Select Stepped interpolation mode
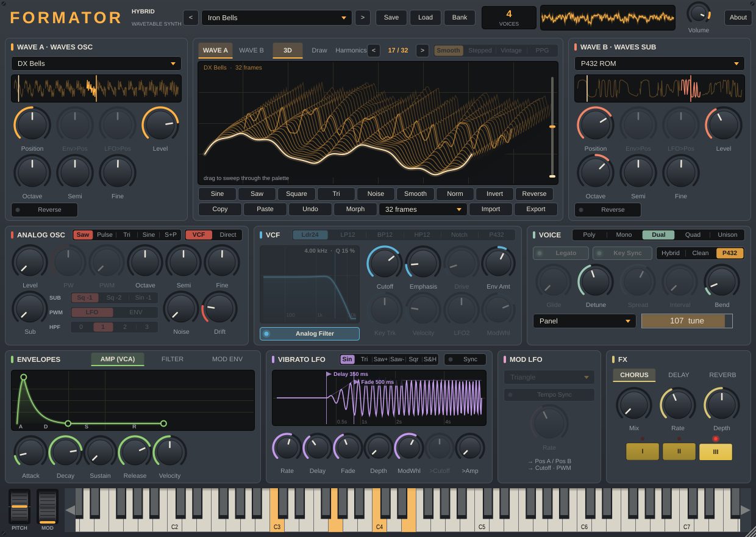Image resolution: width=756 pixels, height=537 pixels. (x=480, y=51)
